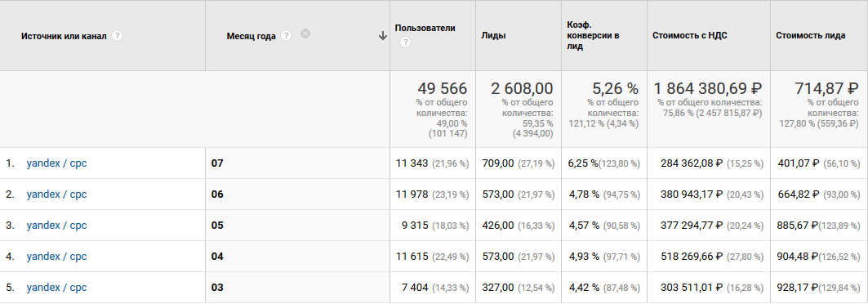This screenshot has width=868, height=304.
Task: Open yandex / cpc link in row 1
Action: tap(56, 163)
